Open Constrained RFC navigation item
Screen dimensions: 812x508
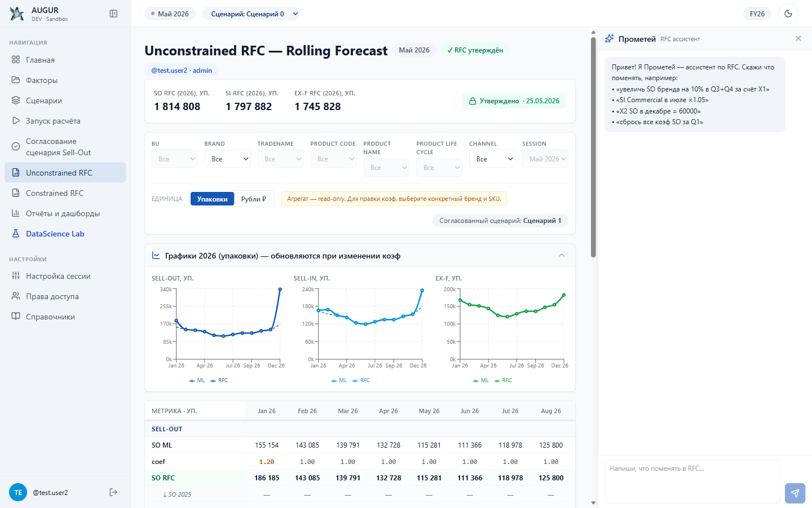65,193
